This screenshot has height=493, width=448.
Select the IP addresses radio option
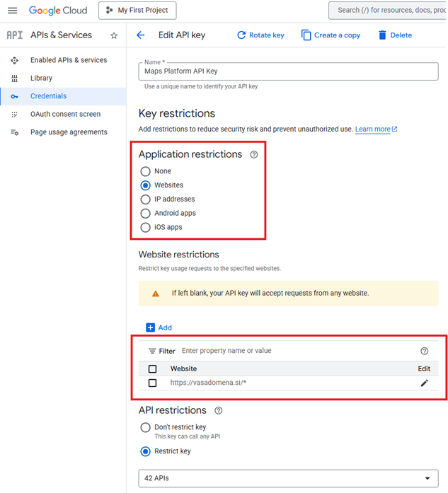[x=146, y=199]
